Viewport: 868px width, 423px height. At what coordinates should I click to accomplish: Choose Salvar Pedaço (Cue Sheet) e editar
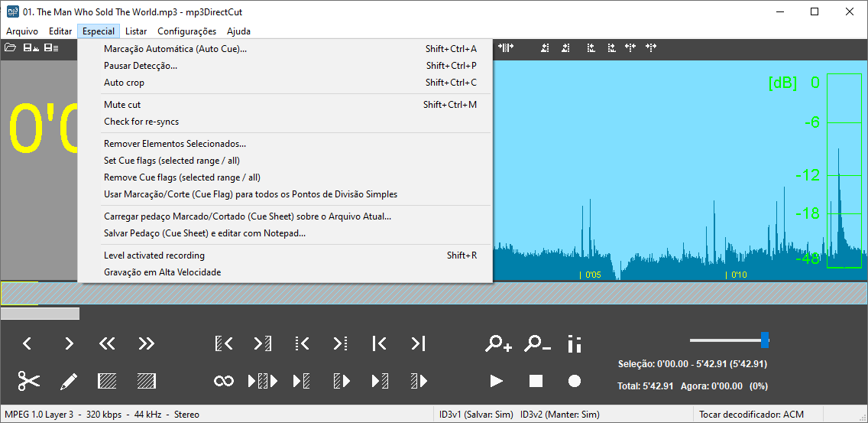pos(284,233)
